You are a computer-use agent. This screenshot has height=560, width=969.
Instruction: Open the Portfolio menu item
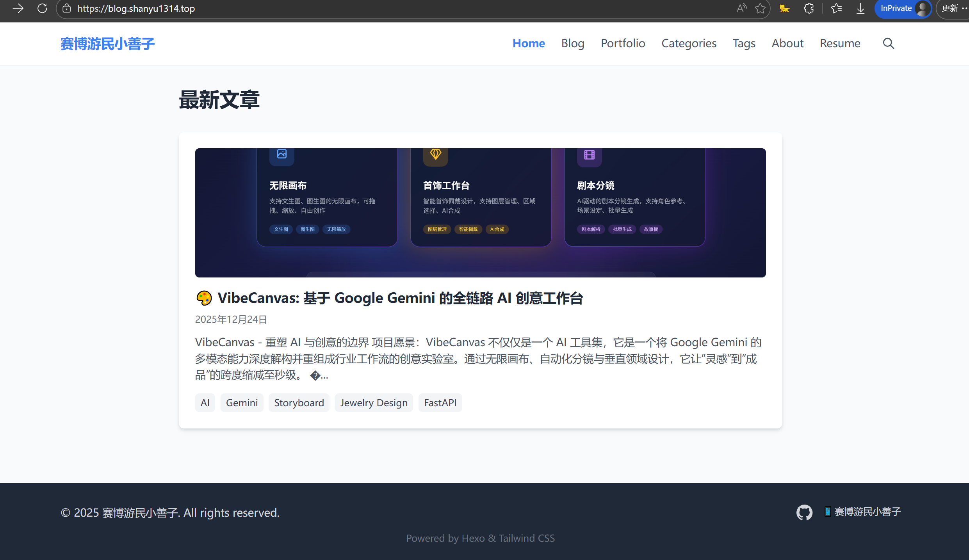click(x=623, y=43)
